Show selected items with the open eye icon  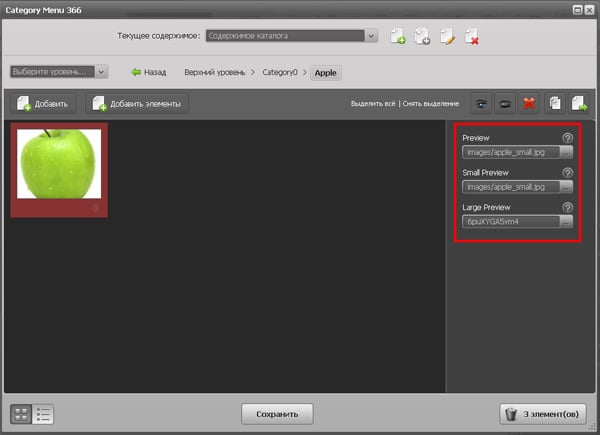[x=482, y=103]
